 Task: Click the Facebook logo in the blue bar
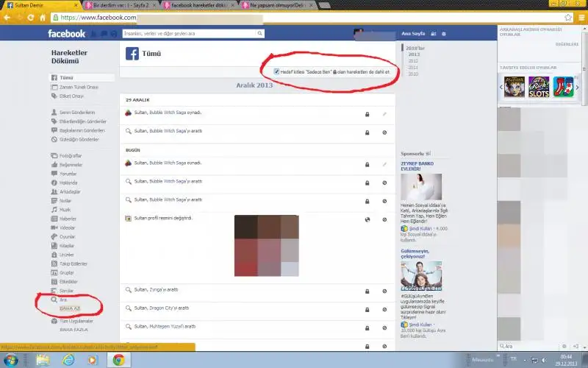tap(66, 33)
